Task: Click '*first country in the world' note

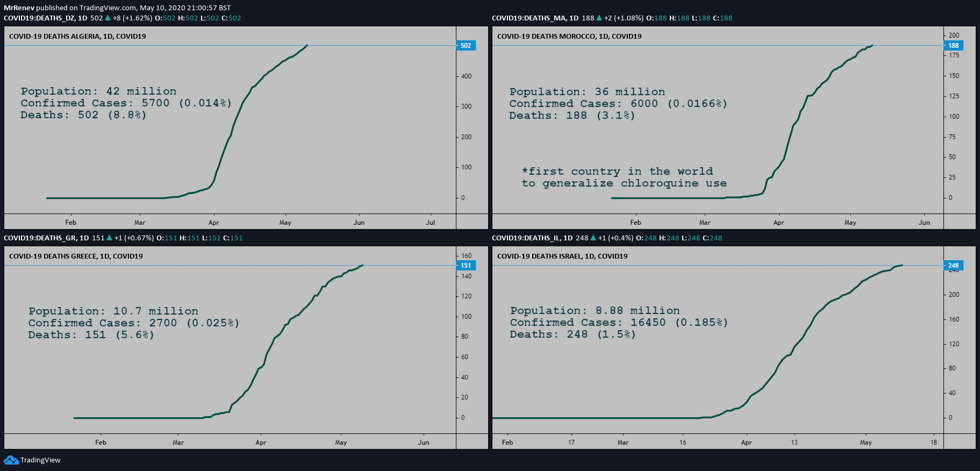Action: pyautogui.click(x=618, y=172)
